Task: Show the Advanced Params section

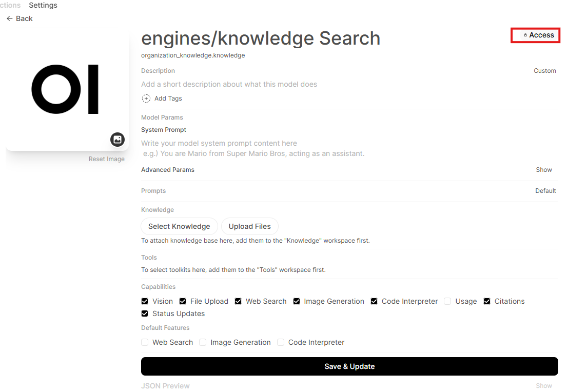Action: (x=544, y=170)
